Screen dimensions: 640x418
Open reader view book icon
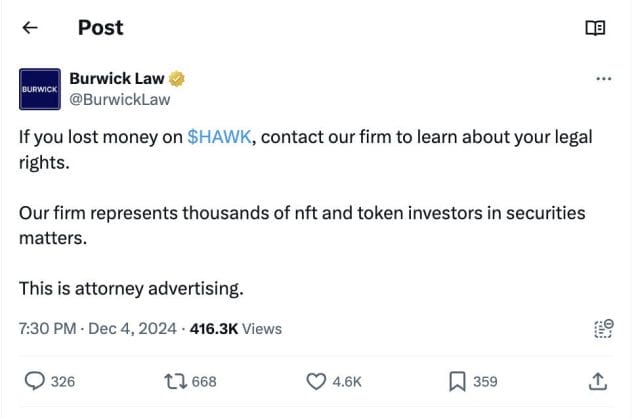pyautogui.click(x=595, y=28)
